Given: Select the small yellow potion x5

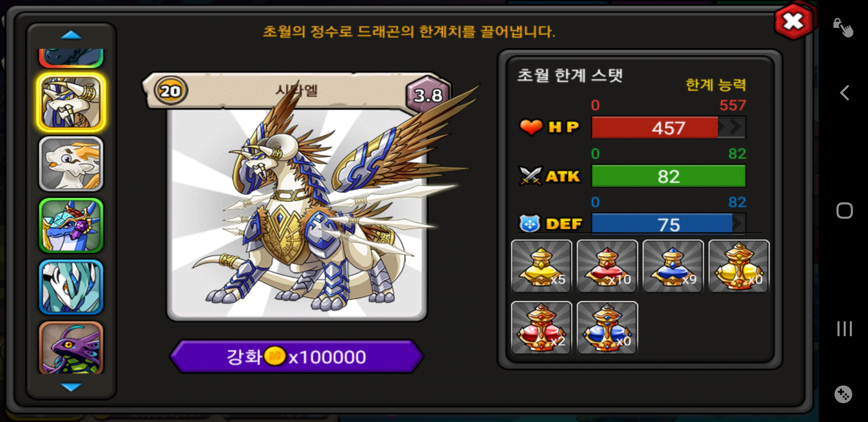Looking at the screenshot, I should [541, 266].
